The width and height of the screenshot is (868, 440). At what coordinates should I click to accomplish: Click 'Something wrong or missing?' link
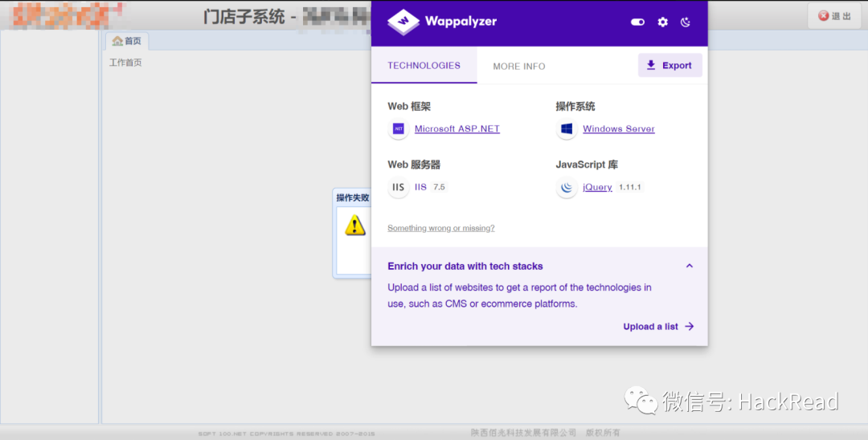tap(441, 228)
